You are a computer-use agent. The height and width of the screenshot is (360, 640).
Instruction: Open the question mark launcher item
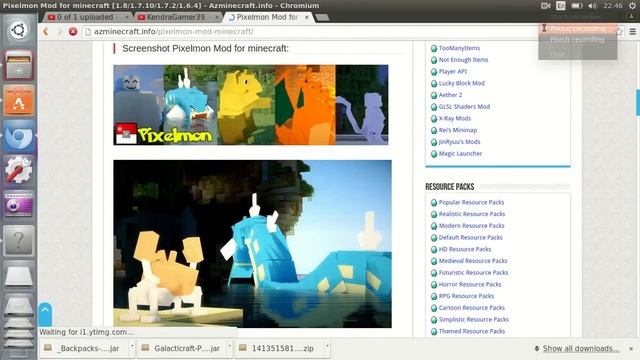[x=18, y=241]
